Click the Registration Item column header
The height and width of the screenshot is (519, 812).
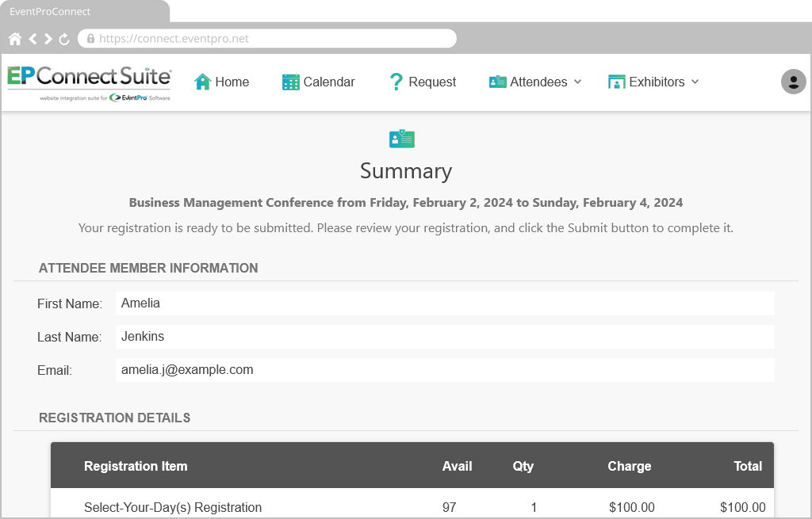(136, 466)
